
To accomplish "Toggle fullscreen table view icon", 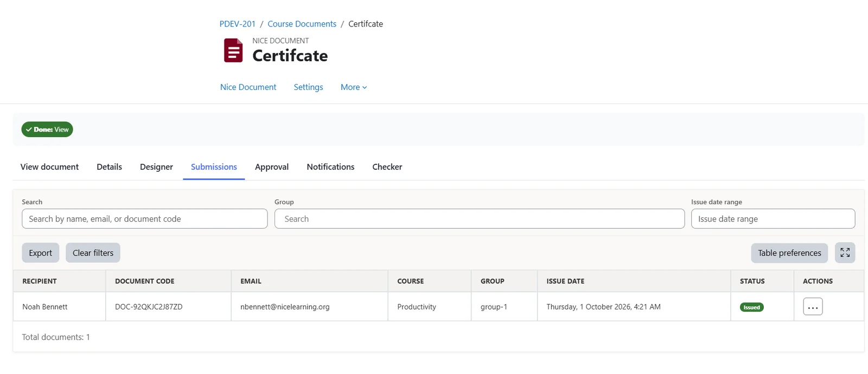I will (x=845, y=253).
